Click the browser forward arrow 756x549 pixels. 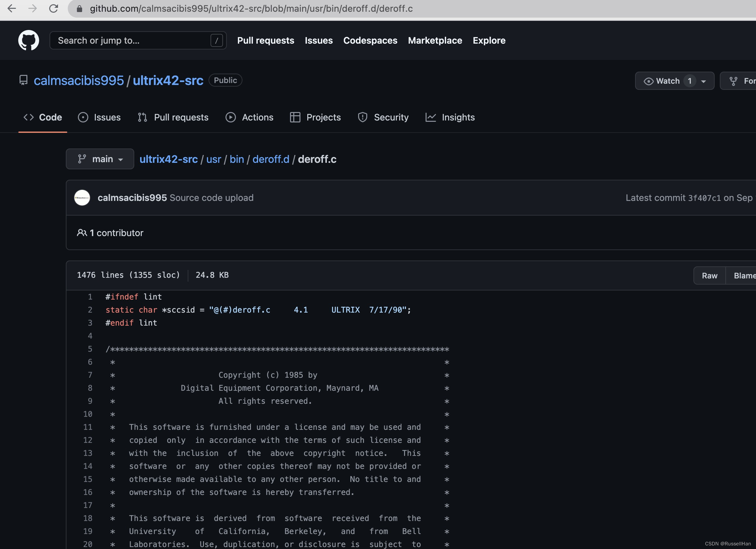(x=33, y=8)
